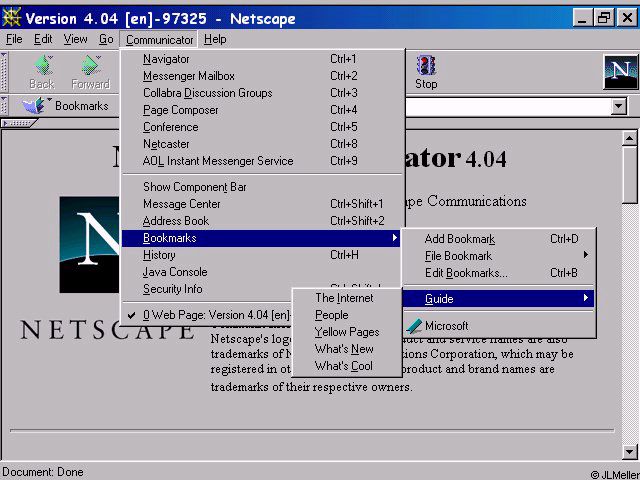Viewport: 640px width, 480px height.
Task: Open the File menu
Action: [14, 39]
